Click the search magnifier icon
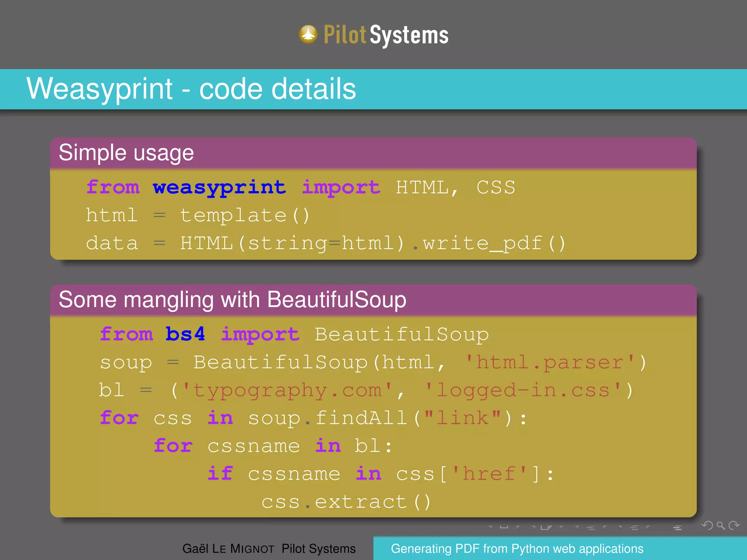 pyautogui.click(x=720, y=525)
